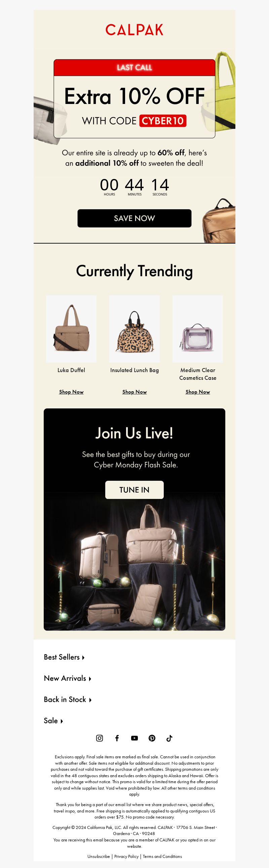The width and height of the screenshot is (269, 868).
Task: Click the Unsubscribe link
Action: click(x=98, y=856)
